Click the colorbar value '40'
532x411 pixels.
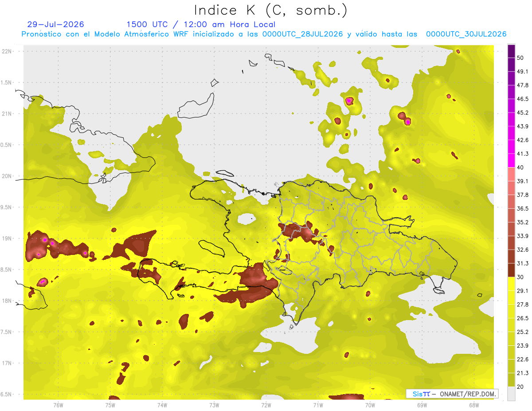click(x=520, y=168)
